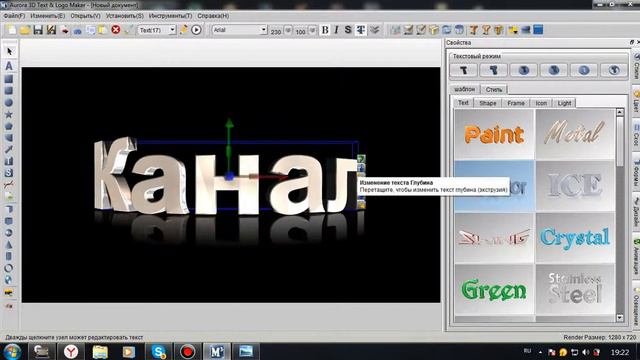
Task: Open the Изменить(E) menu
Action: 48,16
